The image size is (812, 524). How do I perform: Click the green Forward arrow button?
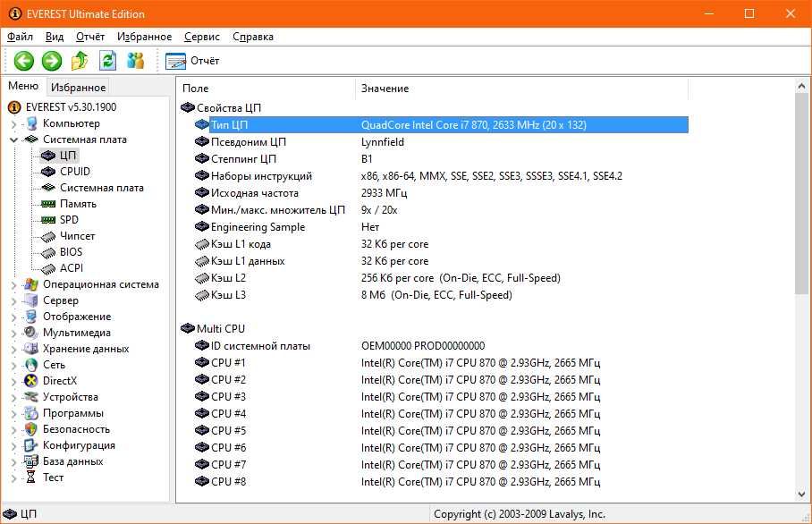(x=52, y=61)
